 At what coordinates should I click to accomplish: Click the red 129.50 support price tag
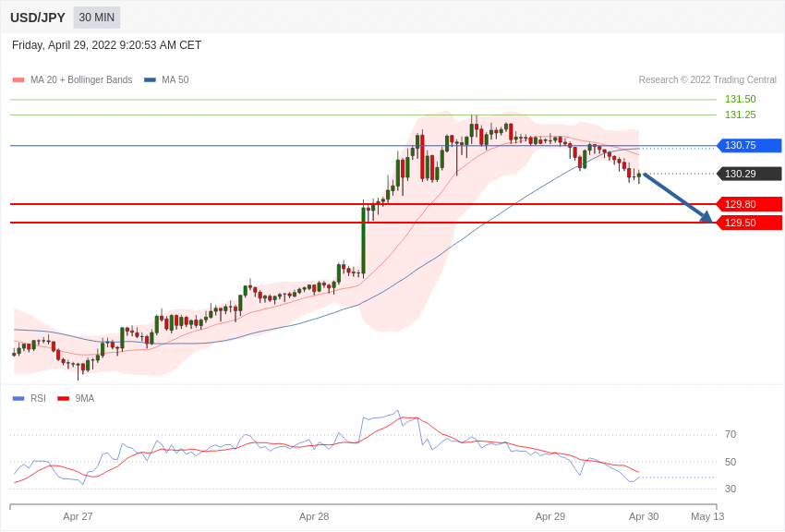[x=749, y=223]
